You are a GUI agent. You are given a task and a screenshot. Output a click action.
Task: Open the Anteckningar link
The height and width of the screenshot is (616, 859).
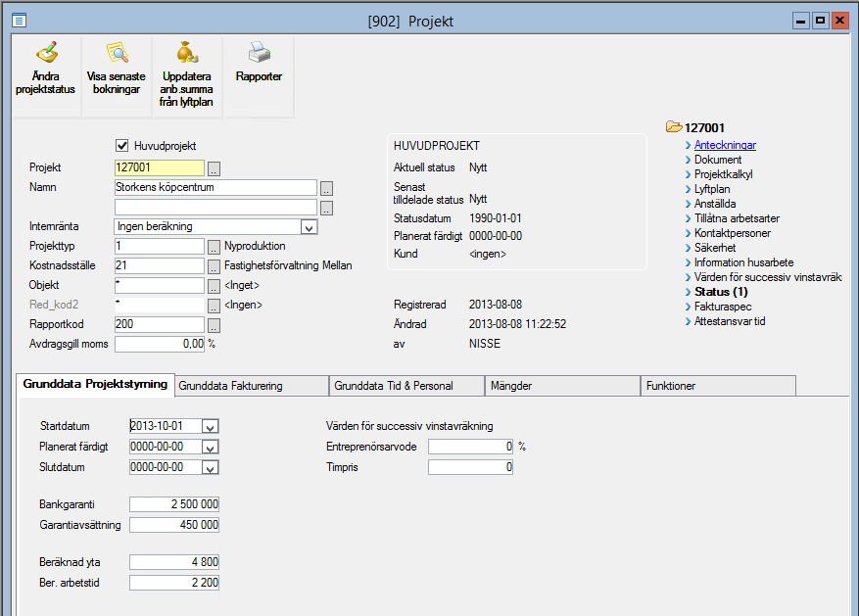coord(725,145)
